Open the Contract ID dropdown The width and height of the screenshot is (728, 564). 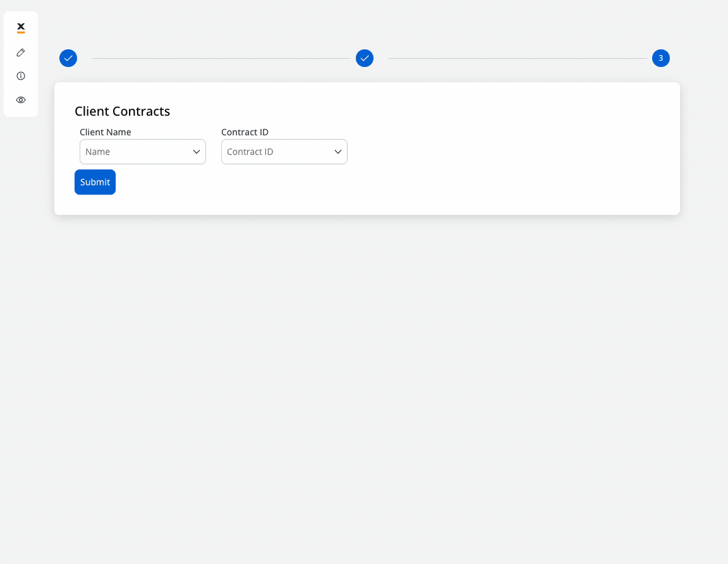[284, 152]
